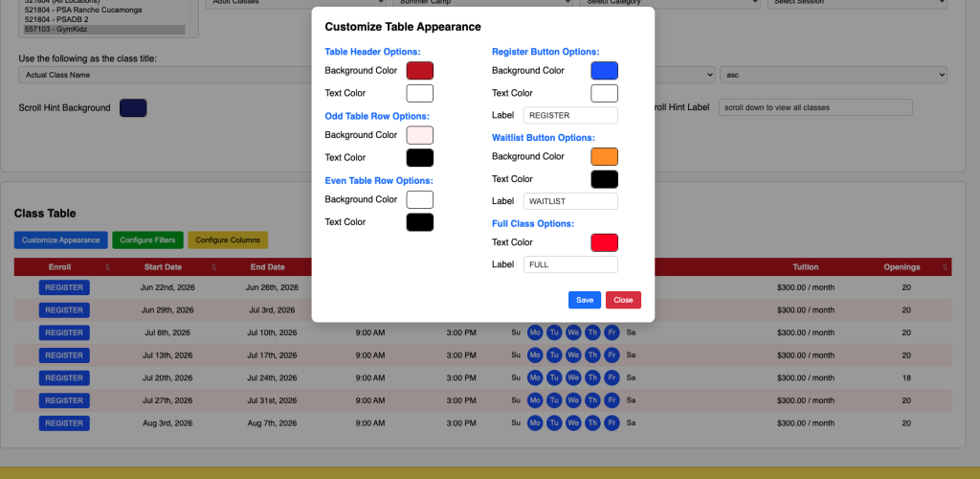The image size is (980, 479).
Task: Click the sort arrows in the Enroll column header
Action: pos(107,267)
